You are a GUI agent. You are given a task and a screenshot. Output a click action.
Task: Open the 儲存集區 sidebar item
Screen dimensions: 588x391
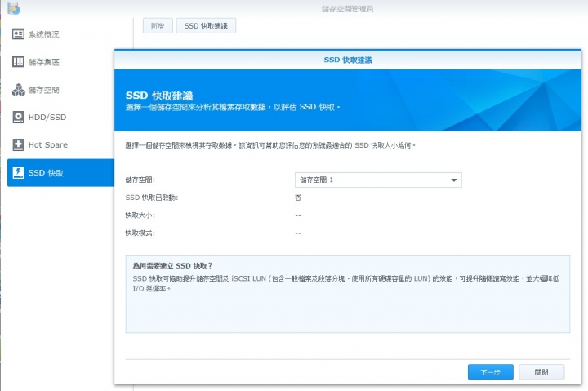tap(60, 62)
